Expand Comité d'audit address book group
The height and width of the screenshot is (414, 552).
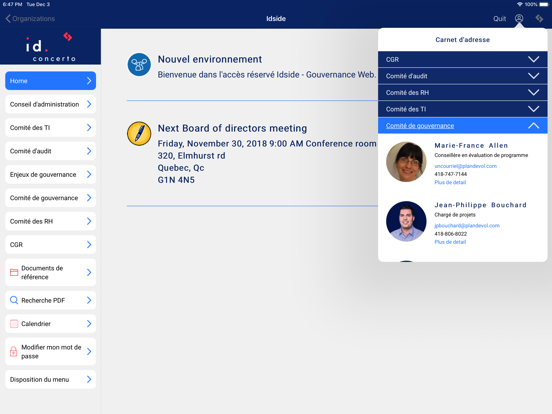coord(463,76)
